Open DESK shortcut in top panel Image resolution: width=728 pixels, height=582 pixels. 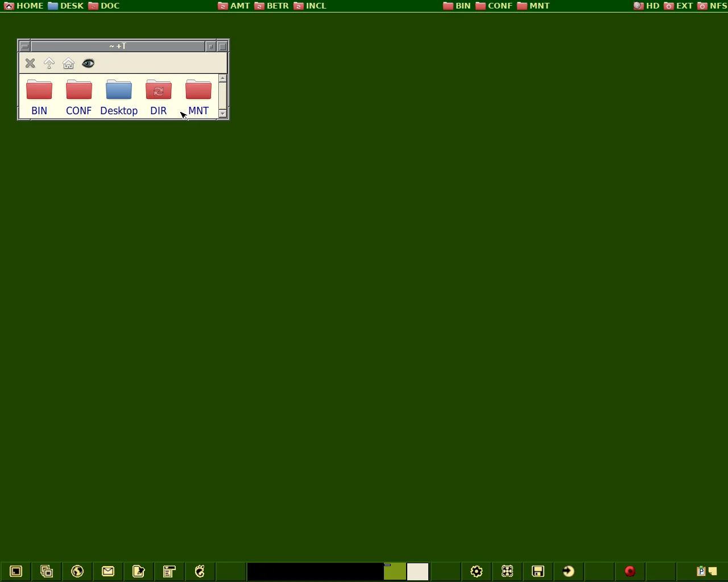(x=66, y=6)
